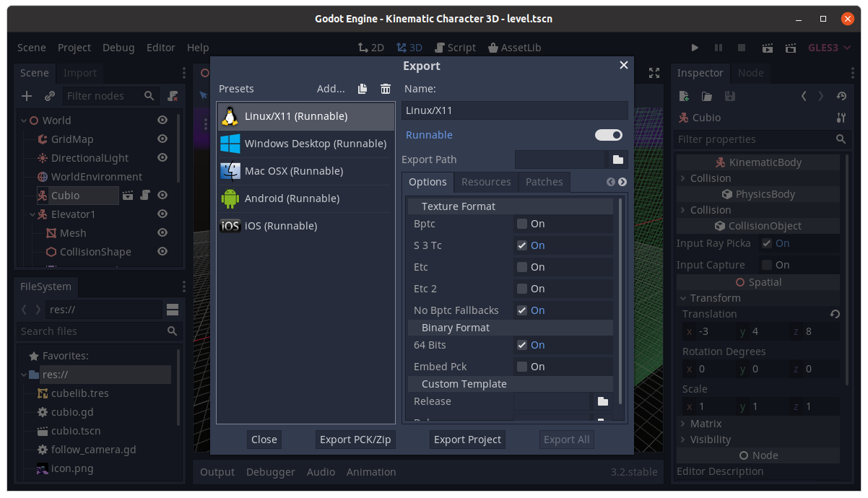Play the edited scene clapperboard icon
The width and height of the screenshot is (868, 498).
click(x=768, y=48)
